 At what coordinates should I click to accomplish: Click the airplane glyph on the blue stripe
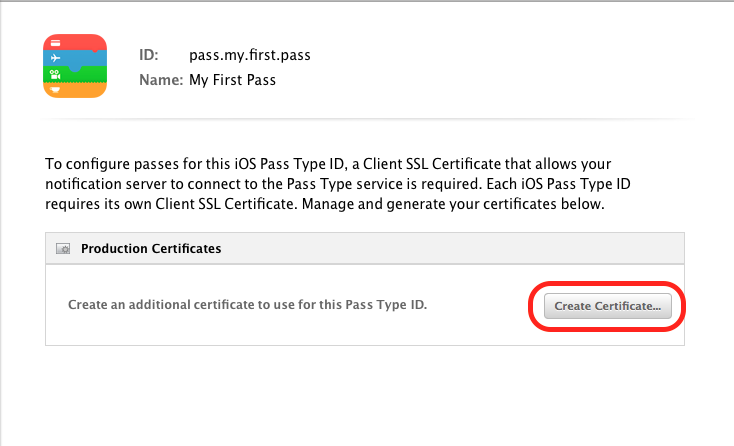[55, 58]
